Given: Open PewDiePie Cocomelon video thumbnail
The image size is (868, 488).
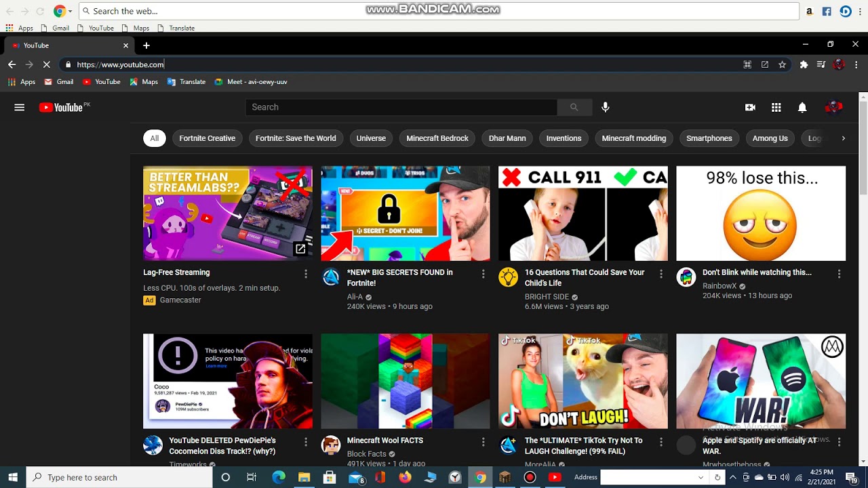Looking at the screenshot, I should [228, 382].
